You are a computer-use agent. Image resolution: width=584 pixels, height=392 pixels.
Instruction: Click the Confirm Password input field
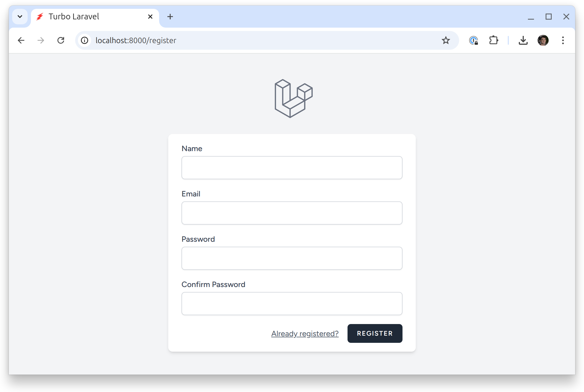[292, 303]
